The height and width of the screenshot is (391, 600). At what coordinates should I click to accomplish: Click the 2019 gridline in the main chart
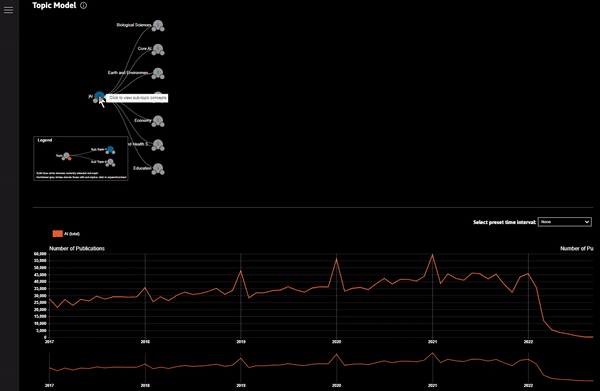pos(241,295)
